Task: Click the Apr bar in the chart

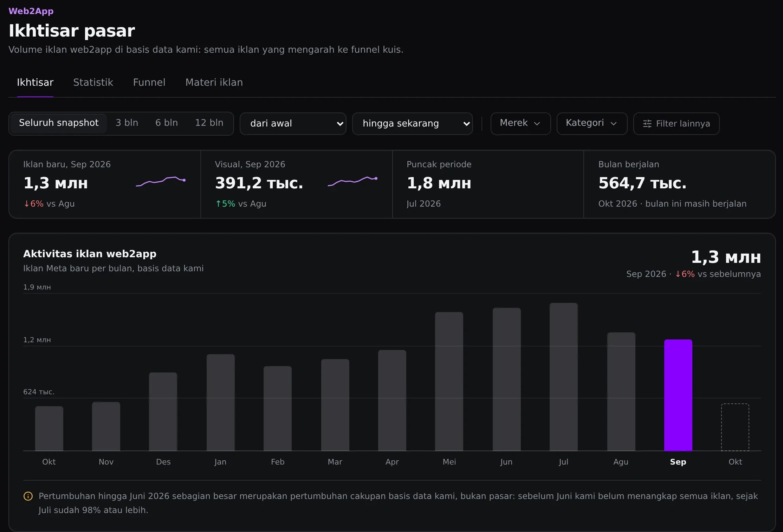Action: tap(392, 401)
